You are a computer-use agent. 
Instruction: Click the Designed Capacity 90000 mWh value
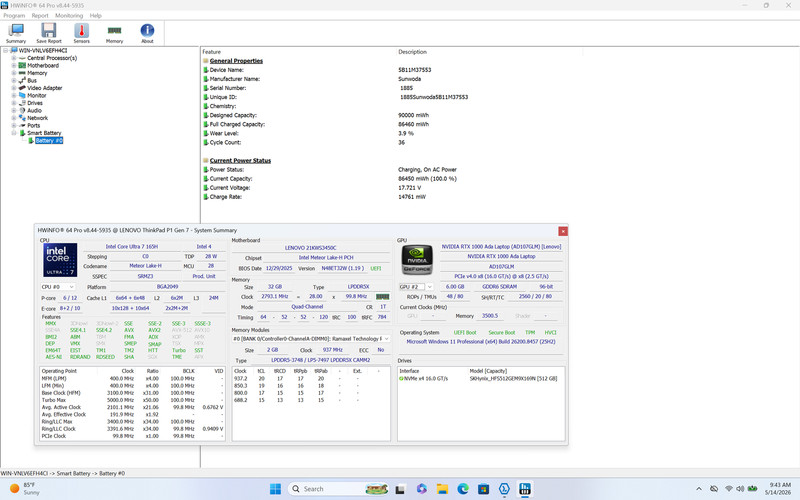pyautogui.click(x=414, y=115)
